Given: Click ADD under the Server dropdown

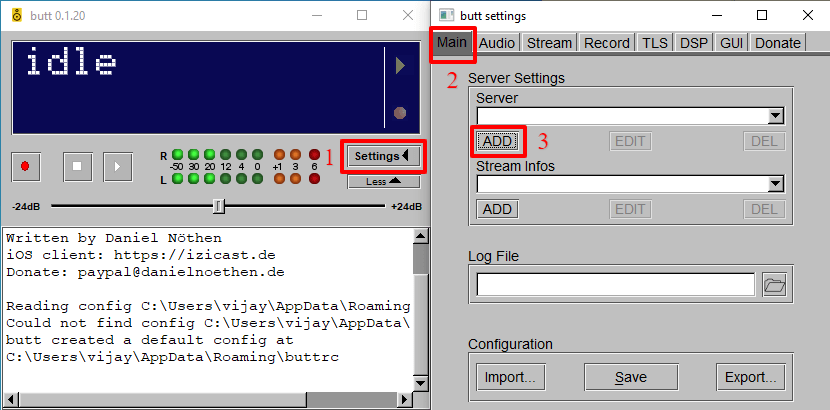Looking at the screenshot, I should tap(498, 141).
